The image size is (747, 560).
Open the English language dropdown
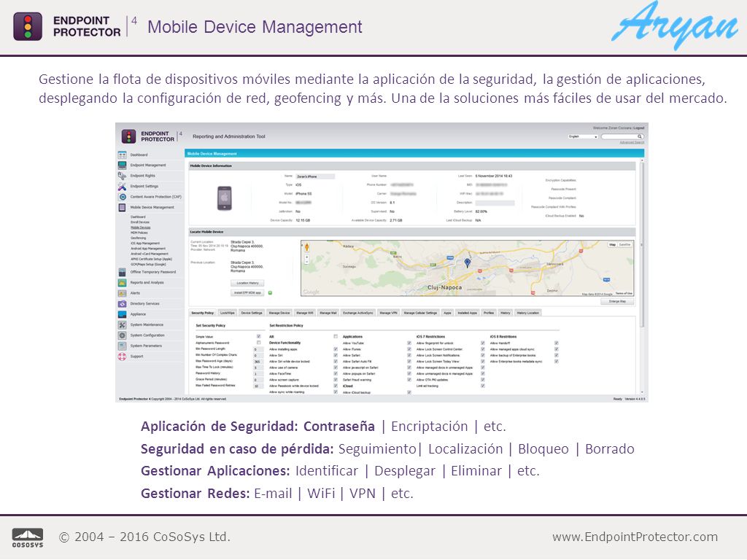pos(583,136)
